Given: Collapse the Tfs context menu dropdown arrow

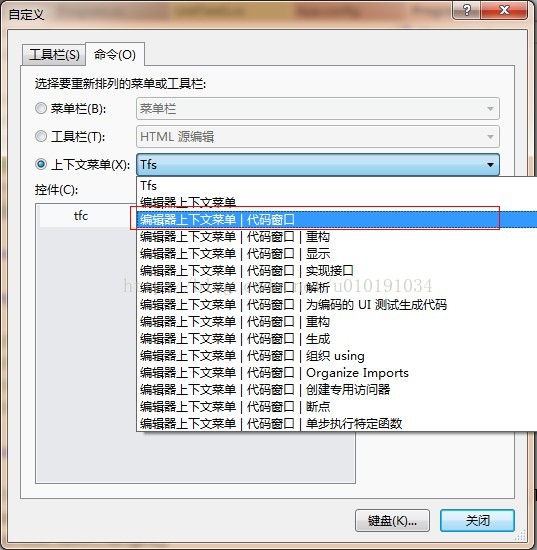Looking at the screenshot, I should tap(490, 165).
